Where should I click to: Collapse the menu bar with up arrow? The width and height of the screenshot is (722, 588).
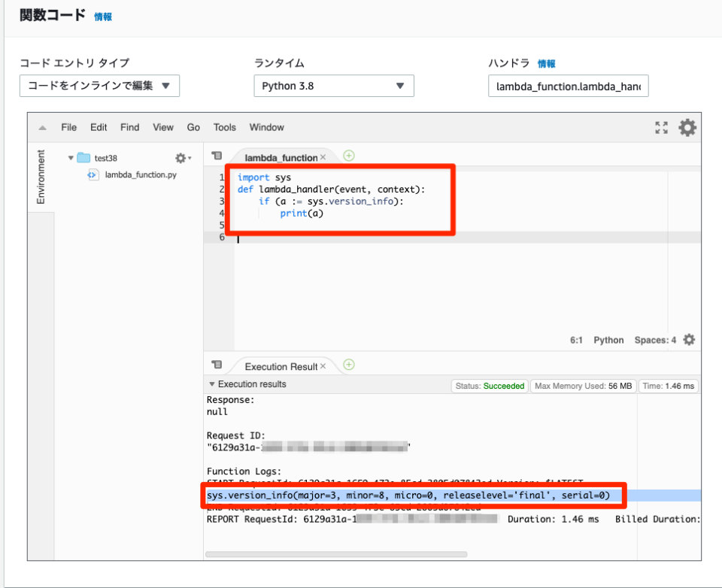tap(43, 128)
